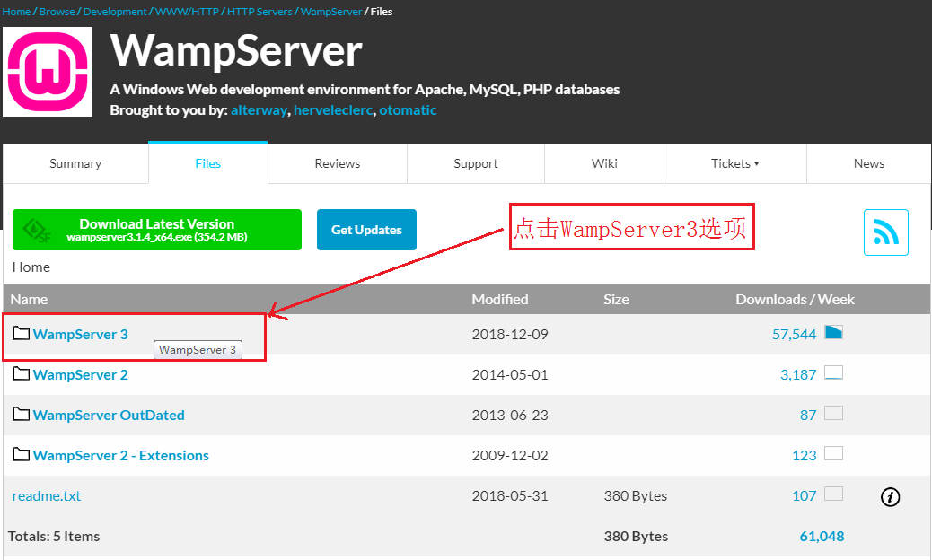932x560 pixels.
Task: Click the 2018-05-31 modified date
Action: point(510,496)
